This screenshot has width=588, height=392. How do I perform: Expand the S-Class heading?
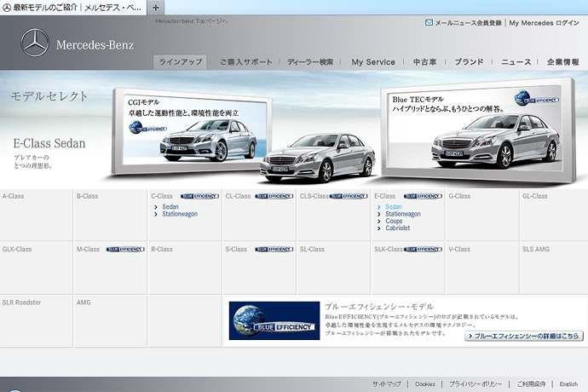click(x=236, y=250)
